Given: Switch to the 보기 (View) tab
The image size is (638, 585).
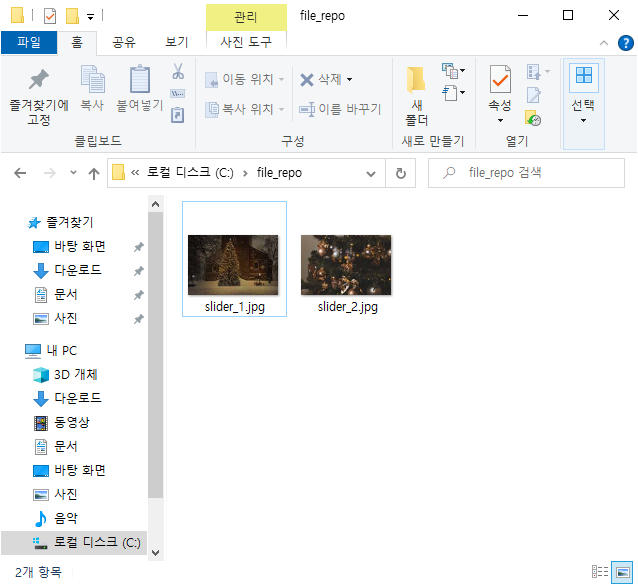Looking at the screenshot, I should coord(177,42).
